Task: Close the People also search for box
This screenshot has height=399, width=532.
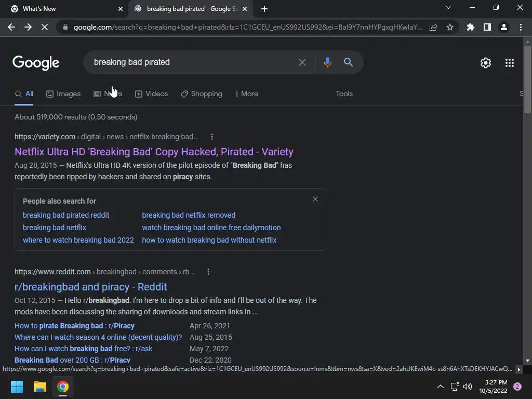Action: 315,199
